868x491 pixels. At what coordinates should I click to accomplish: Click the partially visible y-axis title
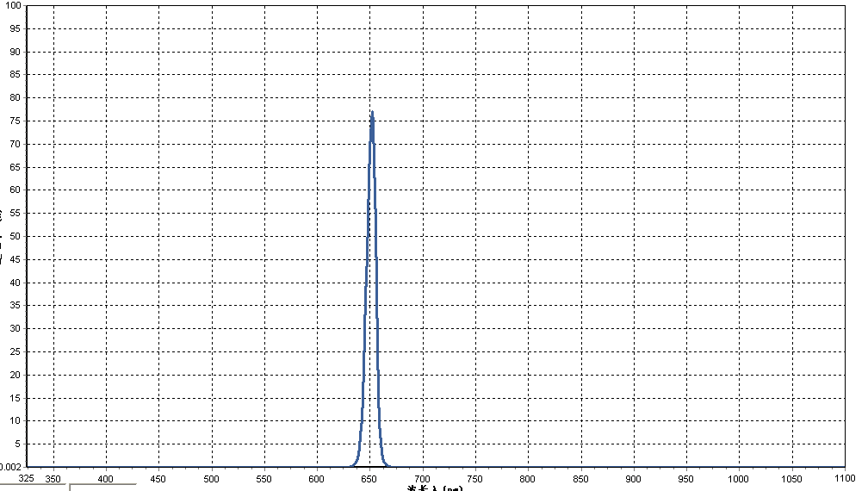pyautogui.click(x=3, y=237)
